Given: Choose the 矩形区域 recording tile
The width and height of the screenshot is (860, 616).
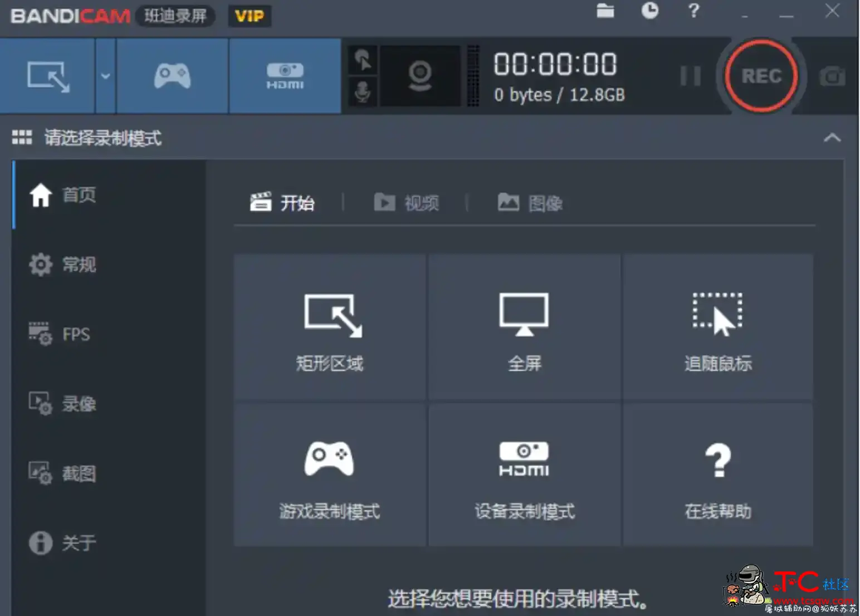Looking at the screenshot, I should click(x=330, y=327).
